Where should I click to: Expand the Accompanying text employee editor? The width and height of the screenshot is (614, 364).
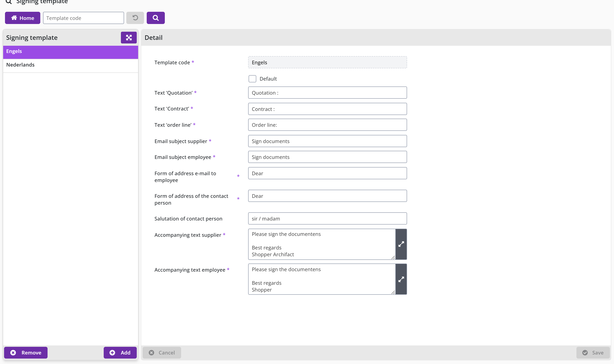click(401, 279)
